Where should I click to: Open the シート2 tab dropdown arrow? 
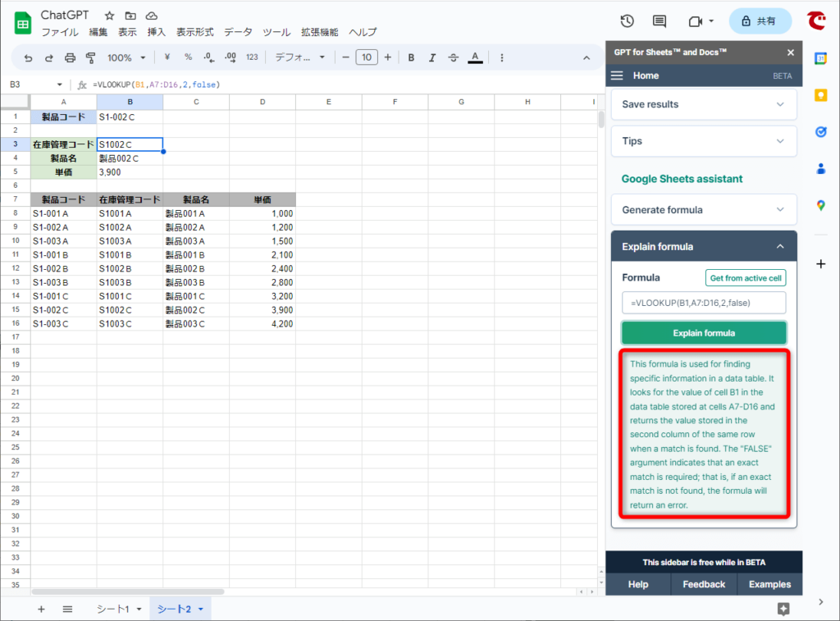pyautogui.click(x=201, y=610)
